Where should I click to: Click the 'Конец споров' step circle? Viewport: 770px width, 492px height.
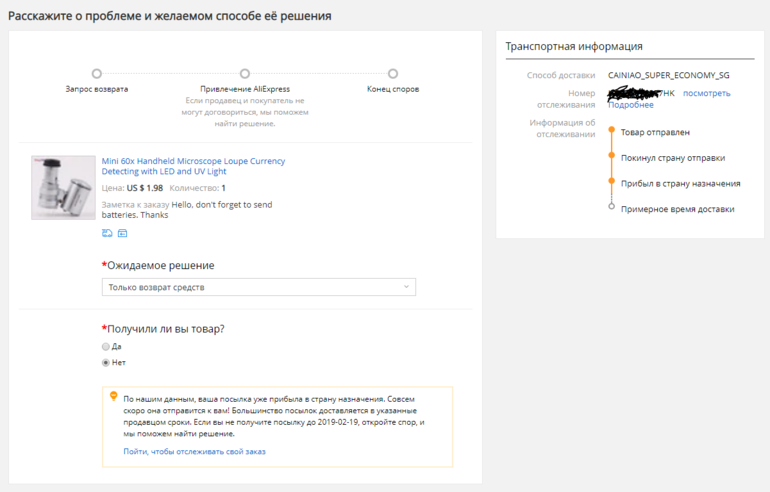tap(393, 73)
